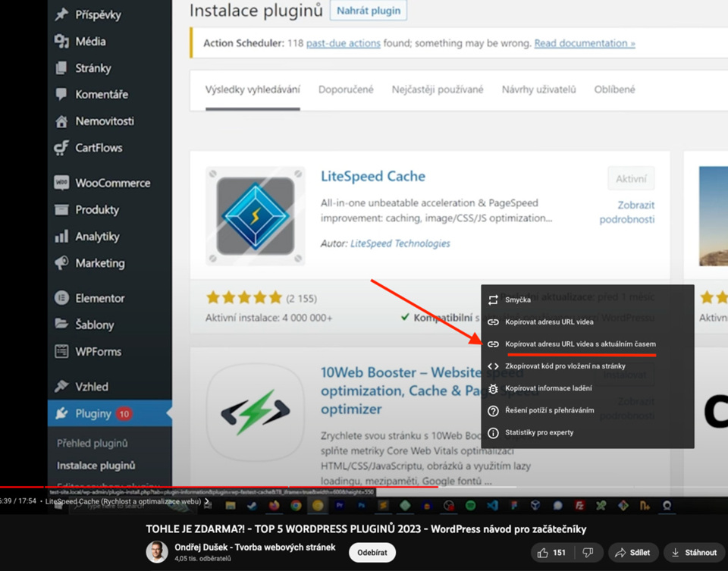This screenshot has width=728, height=571.
Task: Select Statistiky pro experty
Action: tap(587, 433)
